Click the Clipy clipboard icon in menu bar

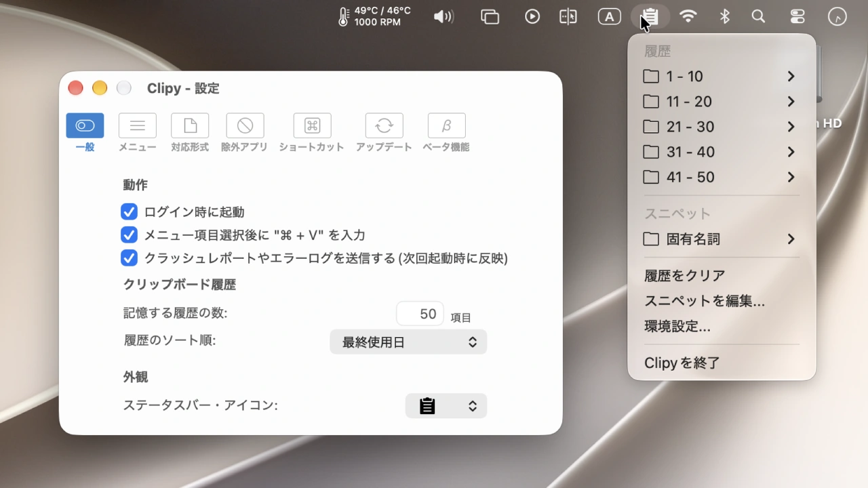pyautogui.click(x=650, y=16)
